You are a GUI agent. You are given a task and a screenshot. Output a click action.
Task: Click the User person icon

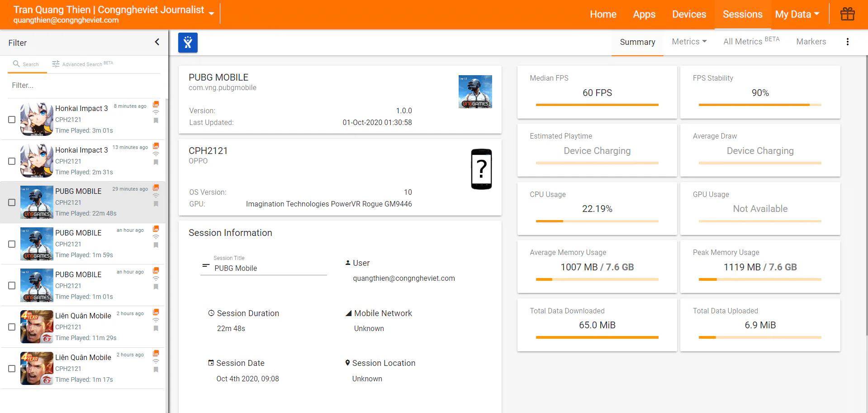tap(348, 263)
